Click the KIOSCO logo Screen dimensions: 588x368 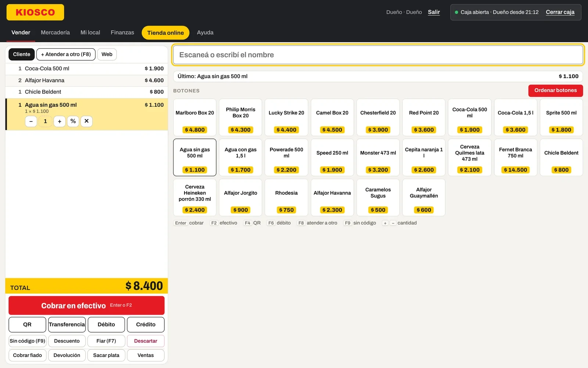click(35, 12)
